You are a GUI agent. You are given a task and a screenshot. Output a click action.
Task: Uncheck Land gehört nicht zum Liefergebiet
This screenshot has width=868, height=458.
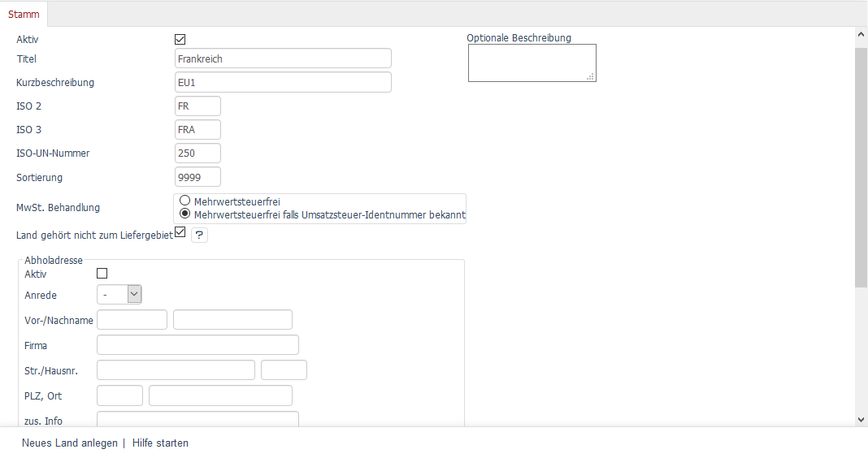pyautogui.click(x=180, y=232)
